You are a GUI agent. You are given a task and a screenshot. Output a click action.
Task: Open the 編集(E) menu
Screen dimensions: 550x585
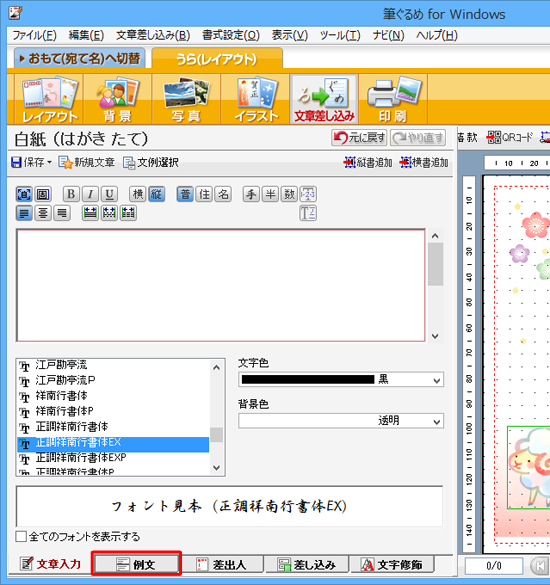pyautogui.click(x=86, y=35)
